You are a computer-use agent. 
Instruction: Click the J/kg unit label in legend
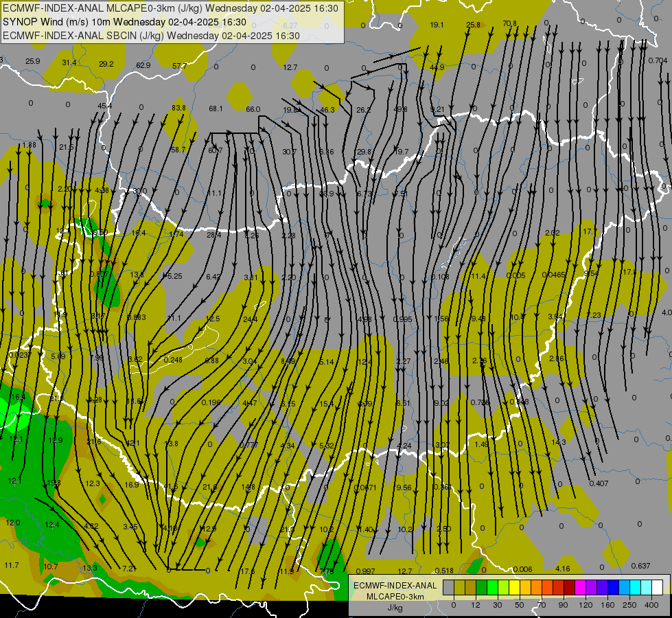[395, 608]
